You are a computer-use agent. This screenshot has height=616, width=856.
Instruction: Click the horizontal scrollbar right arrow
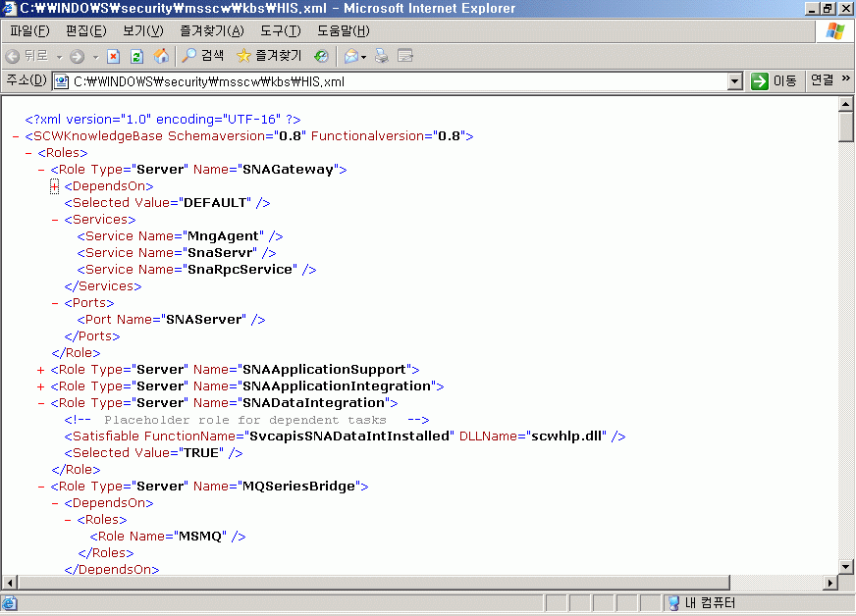(830, 583)
